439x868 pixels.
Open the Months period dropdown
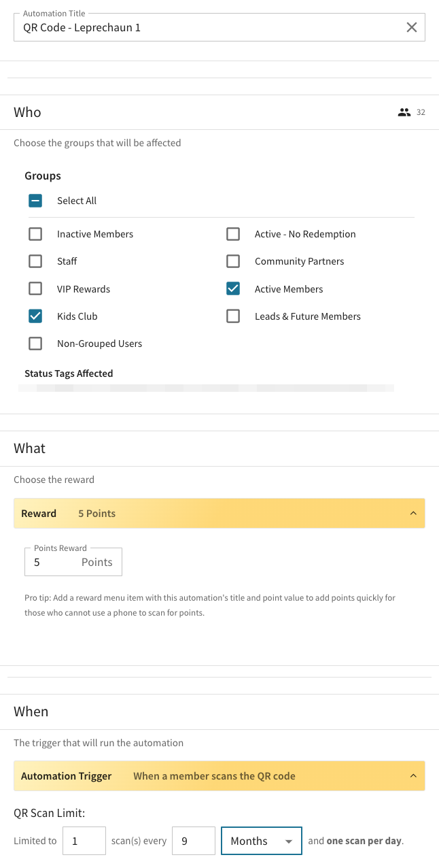pos(262,841)
